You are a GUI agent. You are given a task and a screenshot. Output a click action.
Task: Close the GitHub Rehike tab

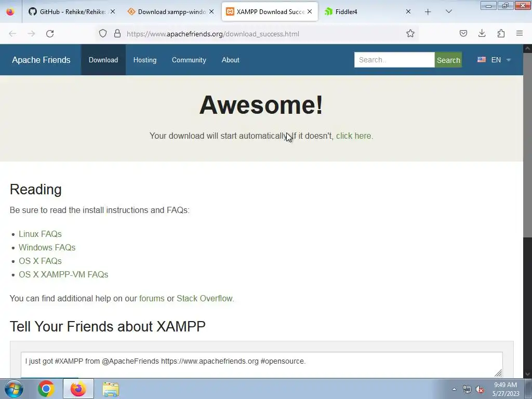tap(113, 11)
